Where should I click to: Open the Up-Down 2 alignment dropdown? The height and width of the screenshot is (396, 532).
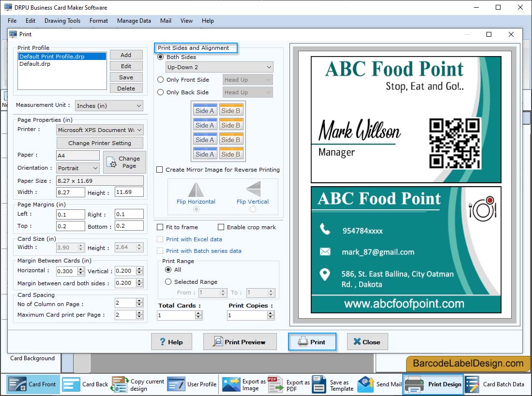[219, 67]
